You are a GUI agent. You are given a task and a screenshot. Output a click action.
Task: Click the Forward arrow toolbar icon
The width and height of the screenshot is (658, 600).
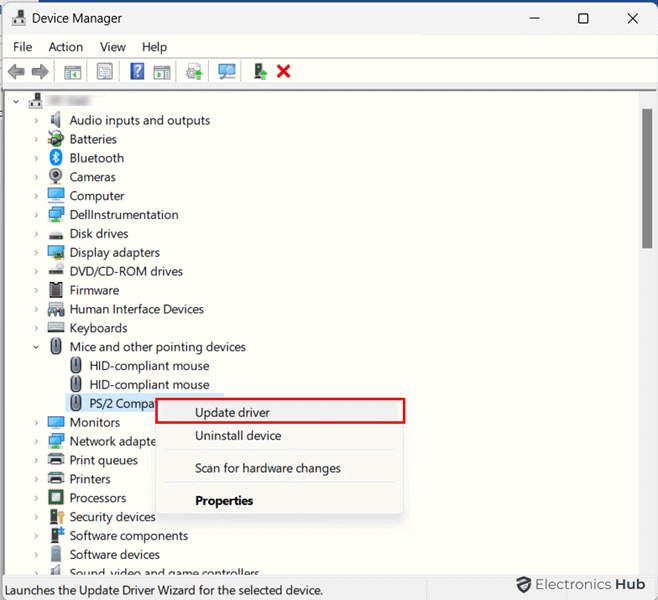coord(40,72)
